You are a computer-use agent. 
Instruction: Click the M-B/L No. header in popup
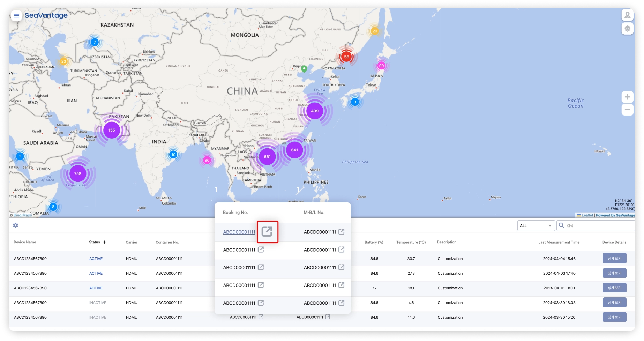tap(314, 213)
